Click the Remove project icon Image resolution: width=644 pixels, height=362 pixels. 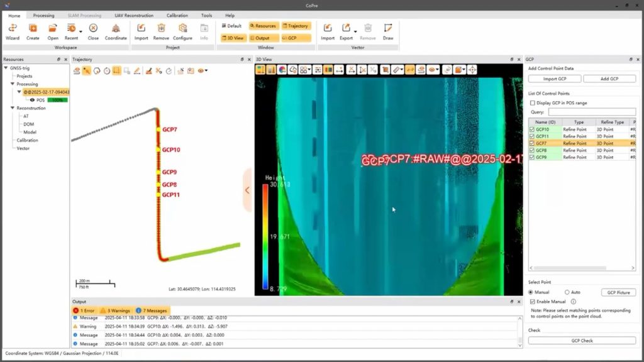(x=161, y=28)
